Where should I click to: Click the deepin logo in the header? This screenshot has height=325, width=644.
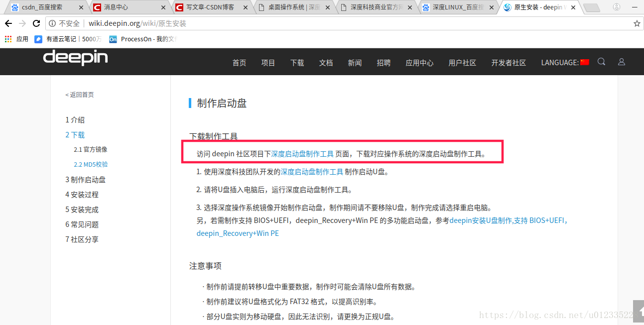(x=75, y=58)
